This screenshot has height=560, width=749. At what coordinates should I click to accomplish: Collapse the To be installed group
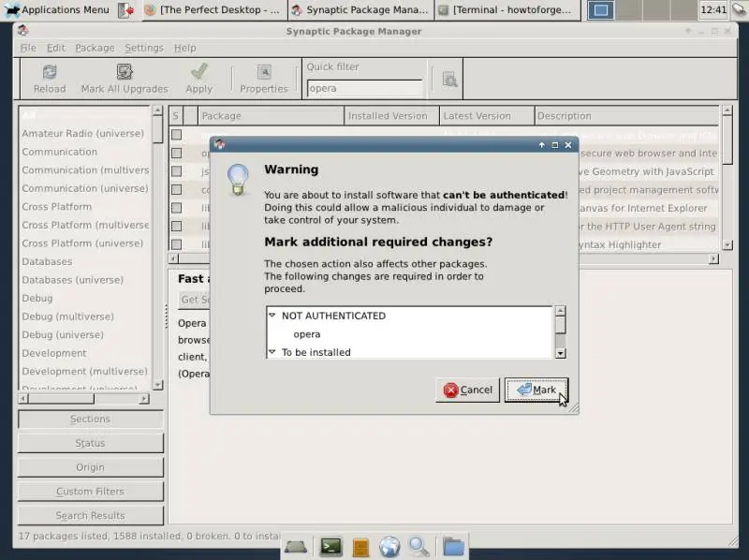pos(272,352)
